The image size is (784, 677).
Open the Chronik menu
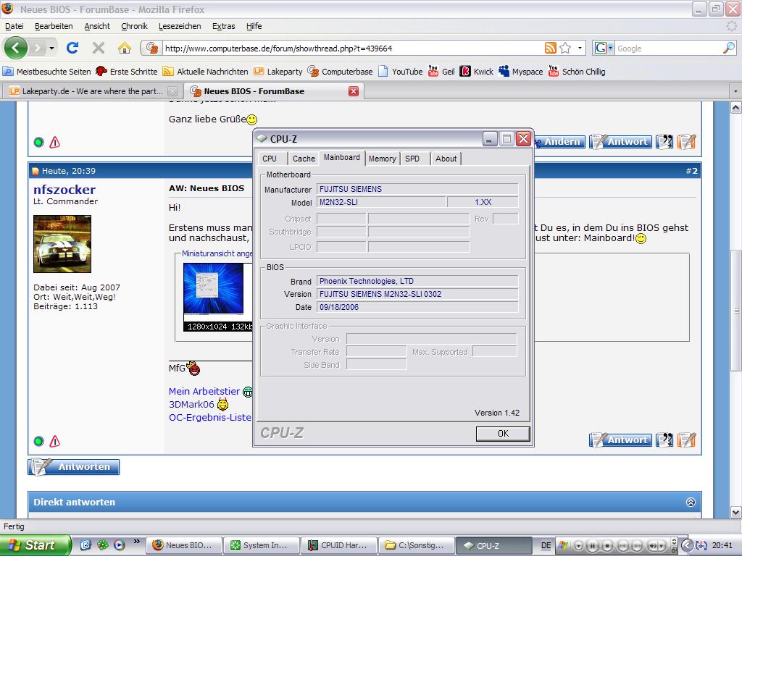(134, 26)
